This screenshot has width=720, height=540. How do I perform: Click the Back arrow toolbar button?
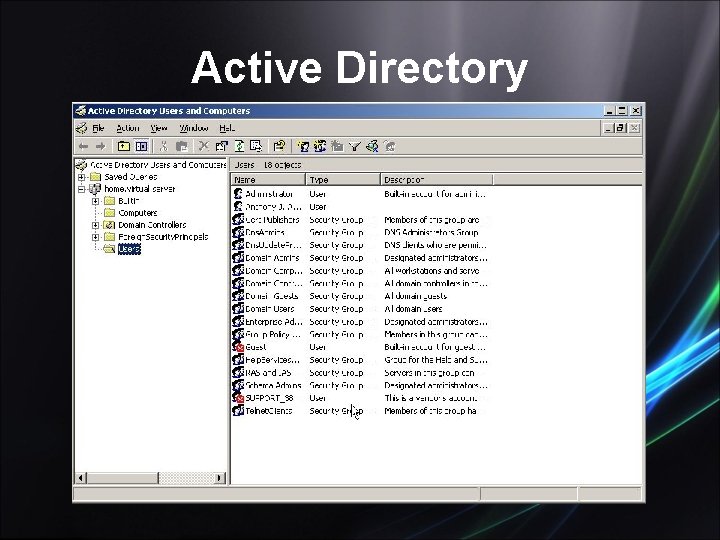pyautogui.click(x=84, y=146)
